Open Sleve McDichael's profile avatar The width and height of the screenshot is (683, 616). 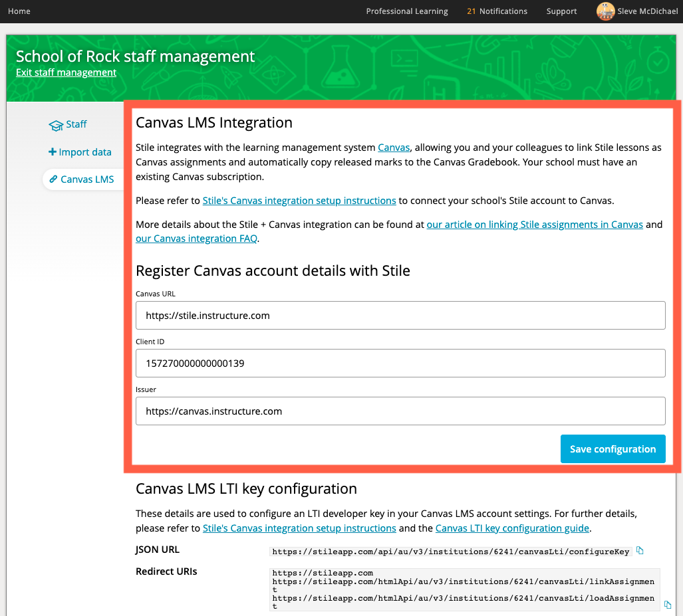605,11
